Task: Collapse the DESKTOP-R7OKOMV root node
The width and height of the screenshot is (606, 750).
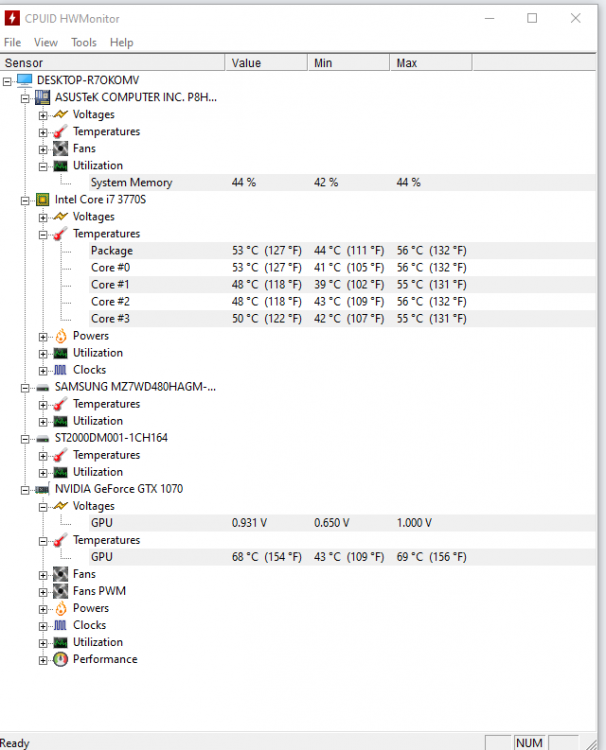Action: pos(7,81)
